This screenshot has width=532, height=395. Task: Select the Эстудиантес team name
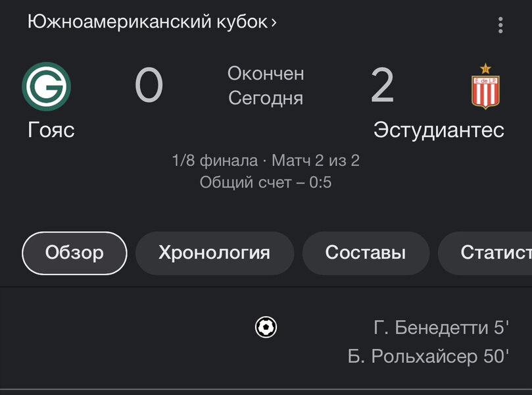point(439,130)
